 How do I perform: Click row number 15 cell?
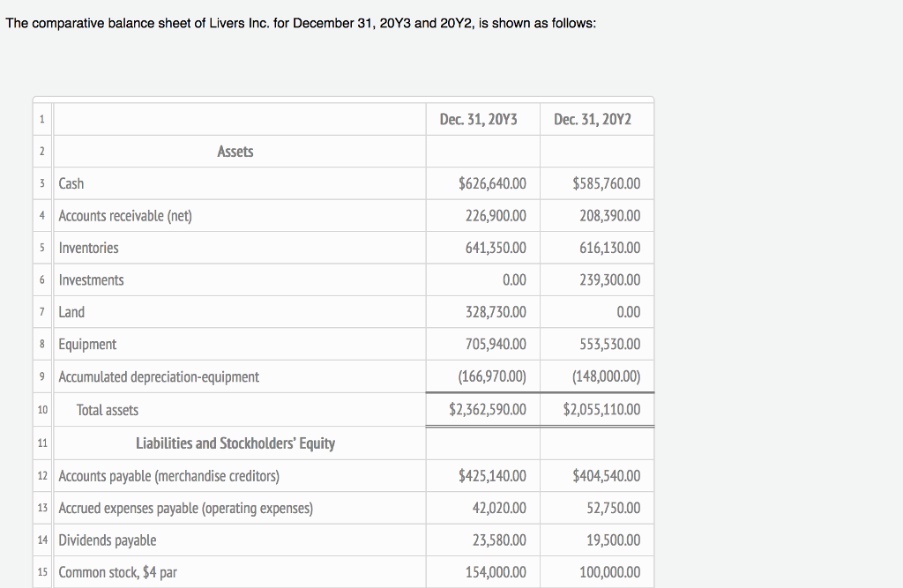coord(42,572)
